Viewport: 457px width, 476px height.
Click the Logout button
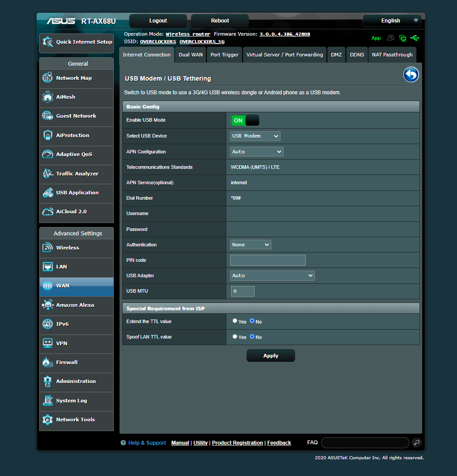[158, 21]
